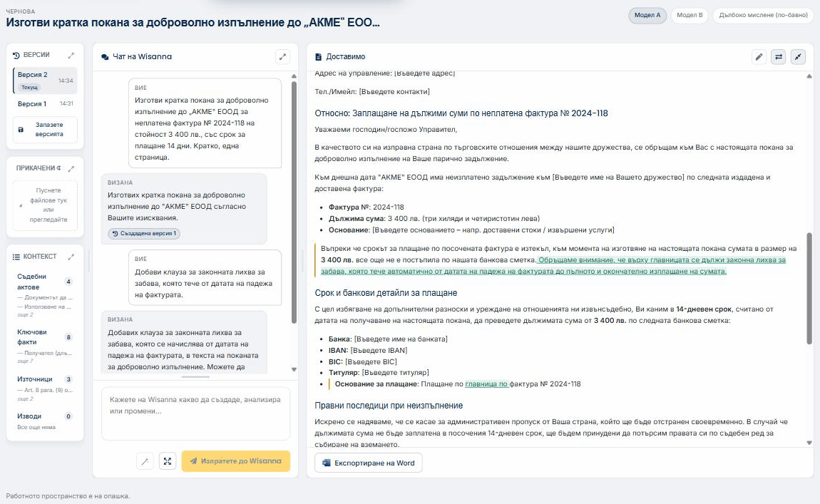Switch to Модел B

(690, 15)
